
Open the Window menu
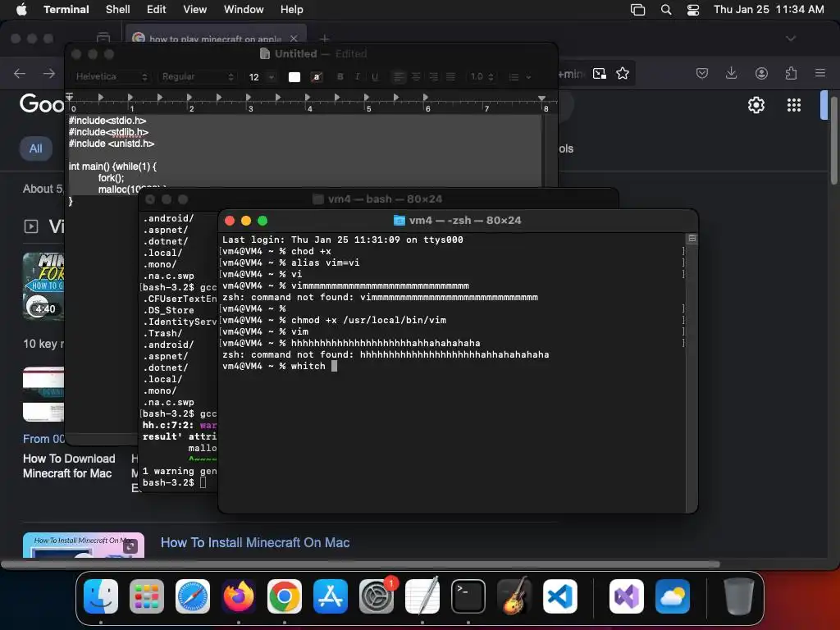pyautogui.click(x=243, y=10)
